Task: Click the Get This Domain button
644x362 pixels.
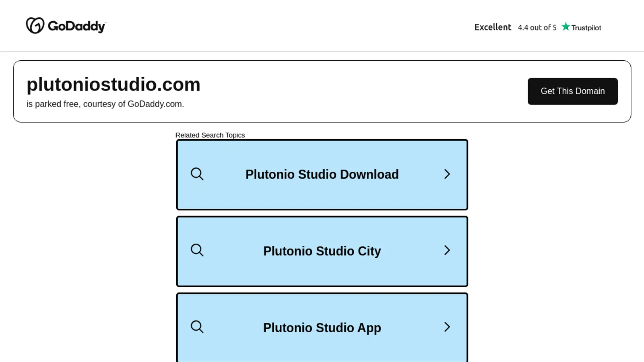Action: click(572, 91)
